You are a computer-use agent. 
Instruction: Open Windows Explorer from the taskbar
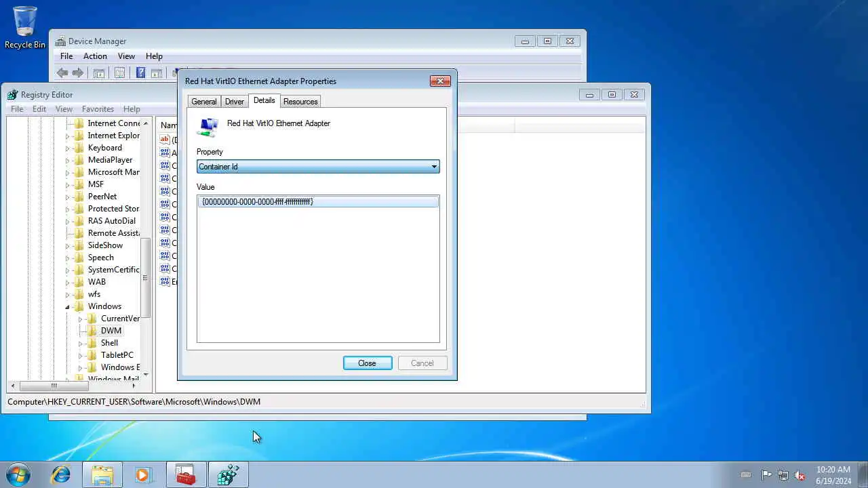click(x=102, y=474)
